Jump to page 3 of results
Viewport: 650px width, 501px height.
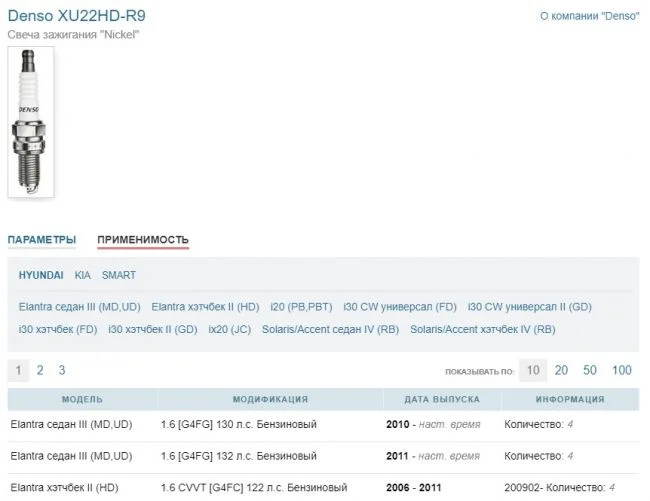pyautogui.click(x=62, y=370)
